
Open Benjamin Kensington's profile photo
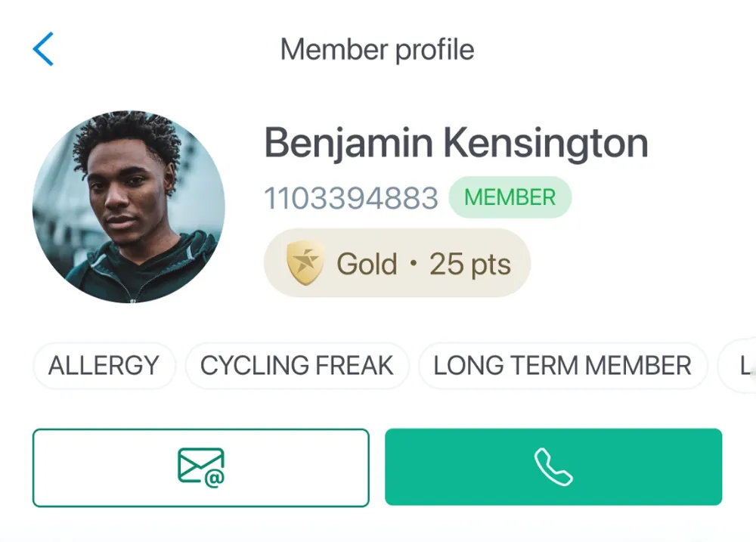pyautogui.click(x=129, y=206)
